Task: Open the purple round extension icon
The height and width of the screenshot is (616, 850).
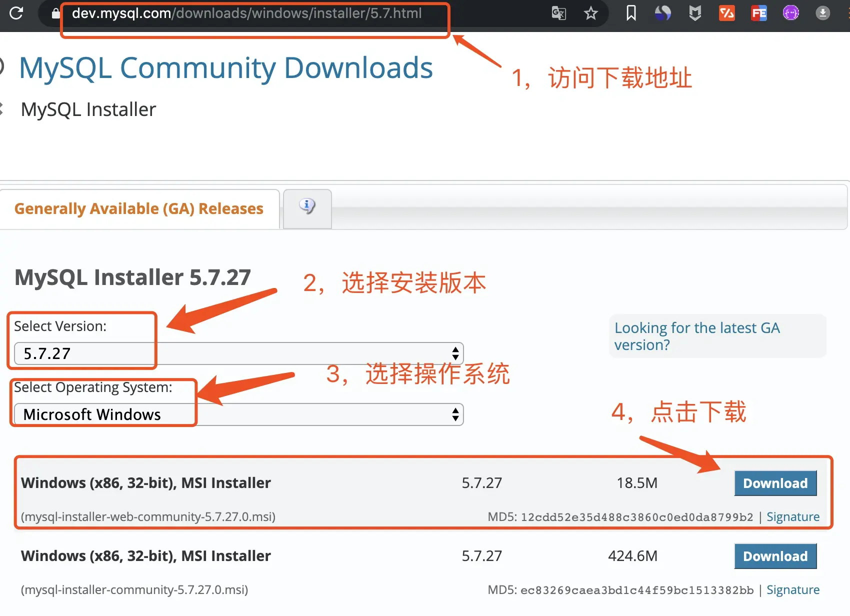Action: 791,13
